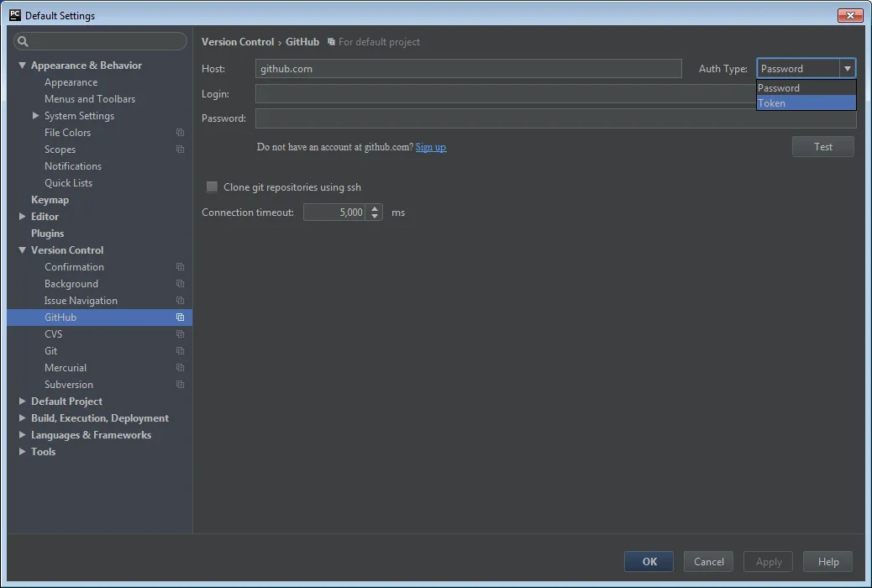This screenshot has width=872, height=588.
Task: Open the Git settings page
Action: (50, 351)
